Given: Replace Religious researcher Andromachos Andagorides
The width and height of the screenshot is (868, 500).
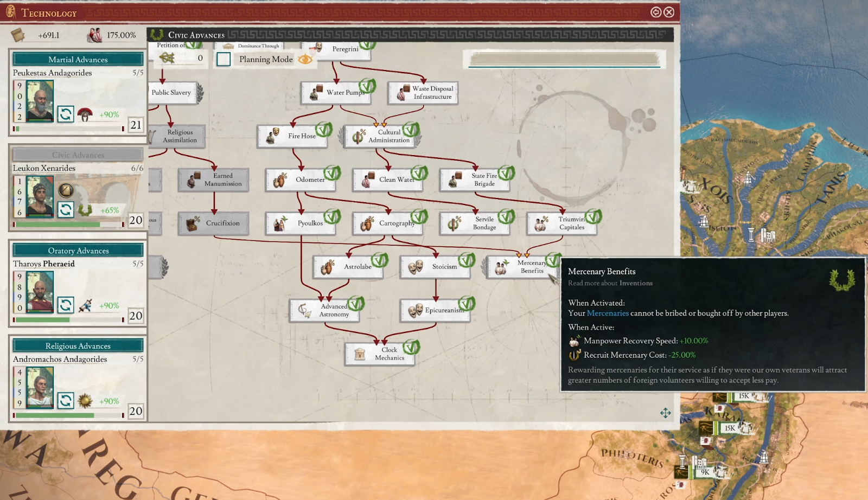Looking at the screenshot, I should [66, 400].
